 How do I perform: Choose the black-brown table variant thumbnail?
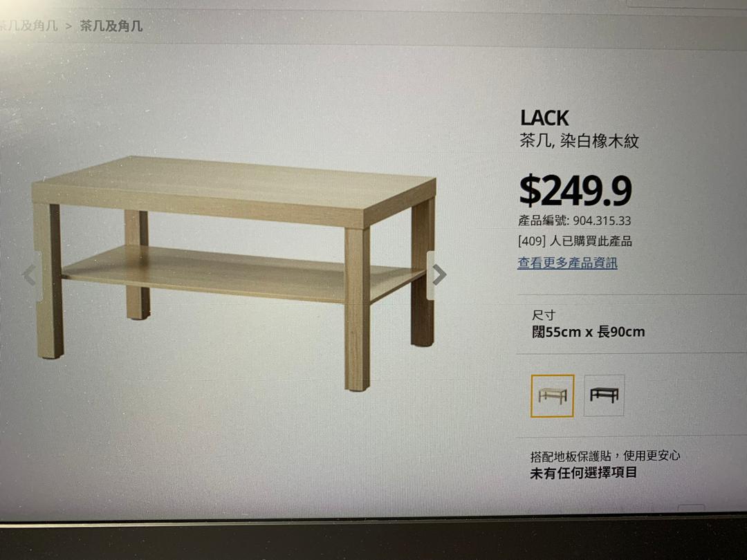(604, 395)
